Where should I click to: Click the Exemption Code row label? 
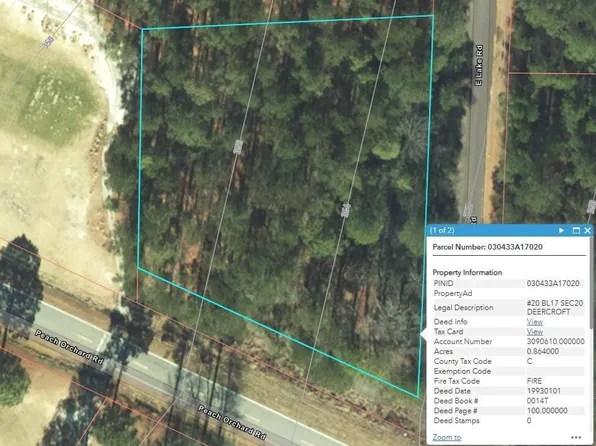pos(462,371)
